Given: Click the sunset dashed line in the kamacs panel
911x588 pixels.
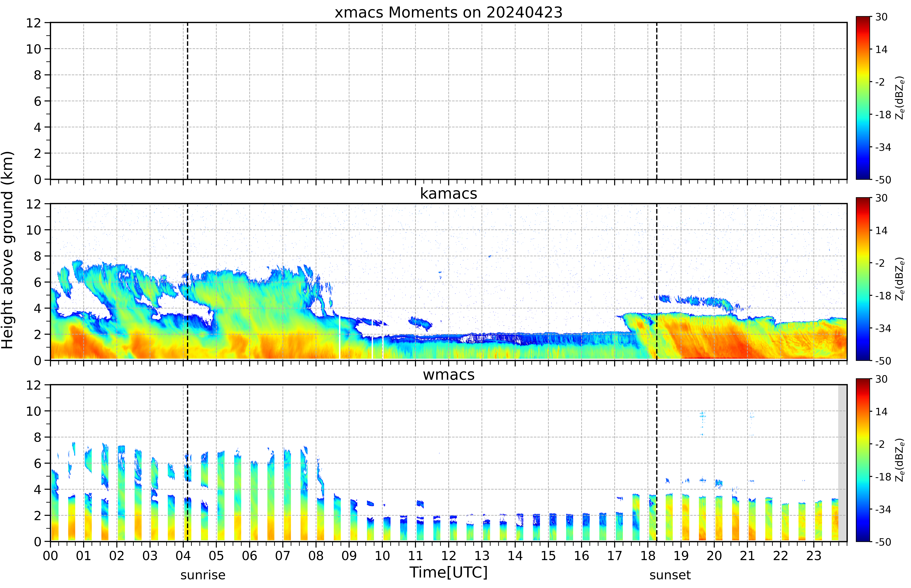Looking at the screenshot, I should coord(657,282).
